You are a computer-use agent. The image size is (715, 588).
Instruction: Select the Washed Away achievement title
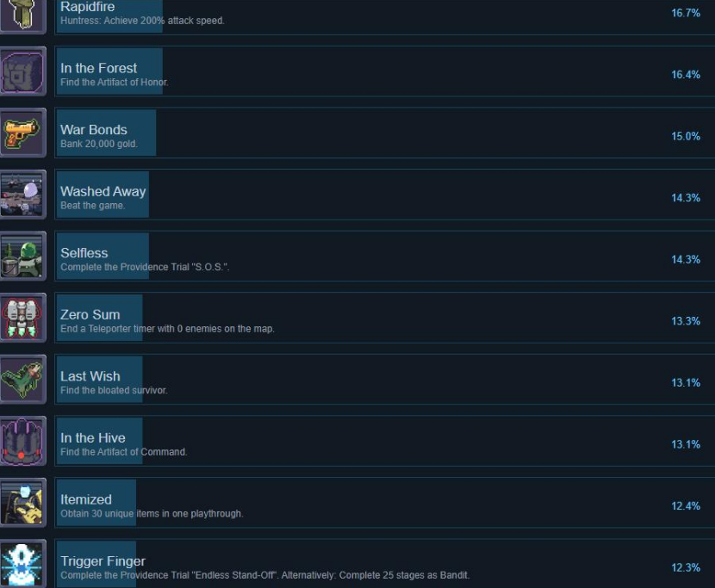[103, 191]
